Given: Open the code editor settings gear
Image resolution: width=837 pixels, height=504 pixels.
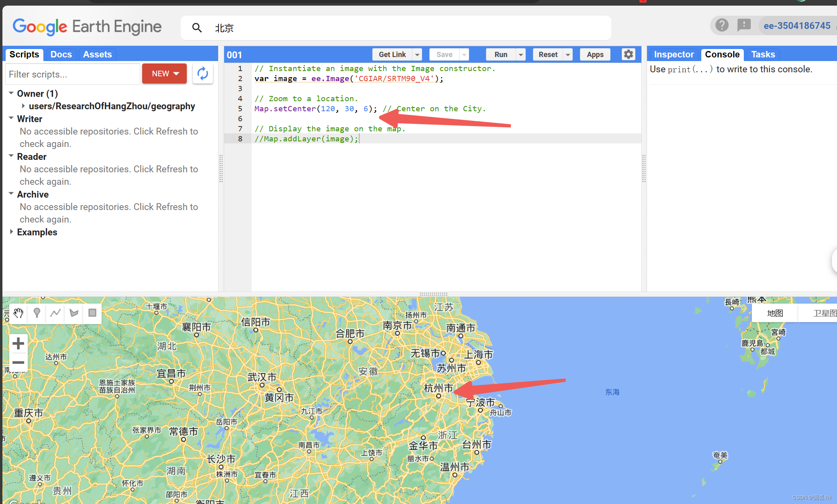Looking at the screenshot, I should pos(628,54).
